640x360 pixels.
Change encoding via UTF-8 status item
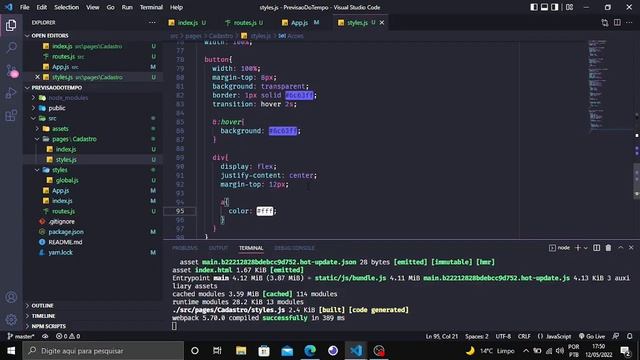[x=503, y=336]
